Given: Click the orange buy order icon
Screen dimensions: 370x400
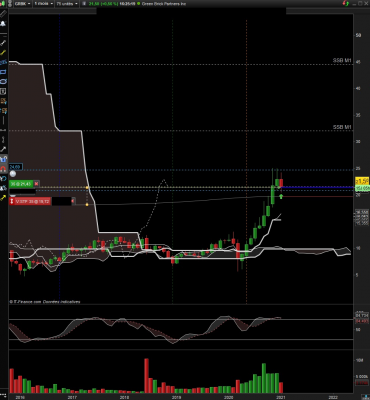Looking at the screenshot, I should [x=3, y=101].
